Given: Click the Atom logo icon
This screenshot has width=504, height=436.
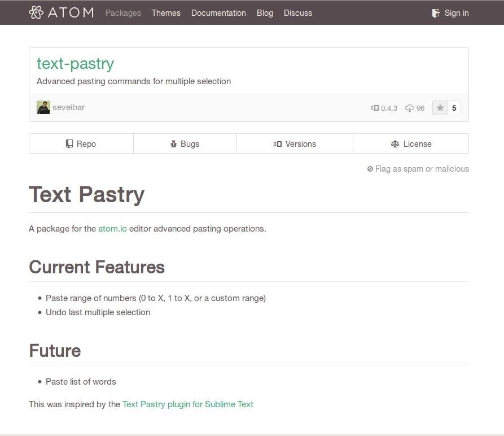Looking at the screenshot, I should click(36, 12).
